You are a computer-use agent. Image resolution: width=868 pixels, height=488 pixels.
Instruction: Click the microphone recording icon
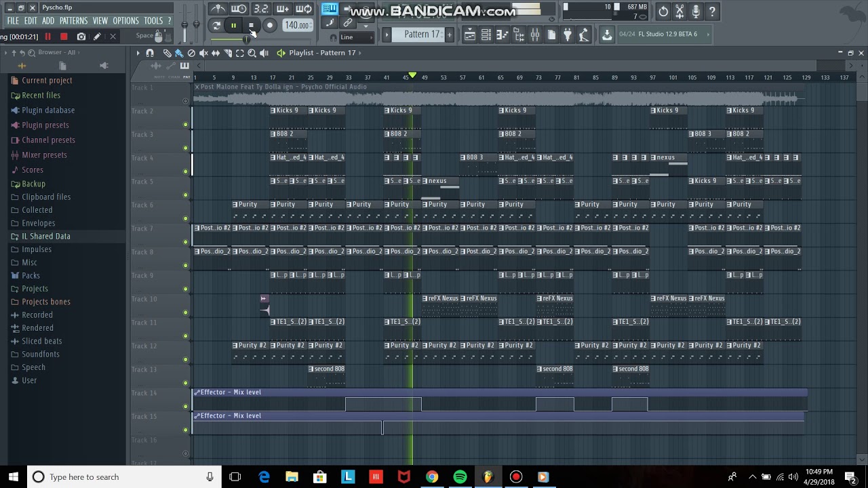[696, 12]
